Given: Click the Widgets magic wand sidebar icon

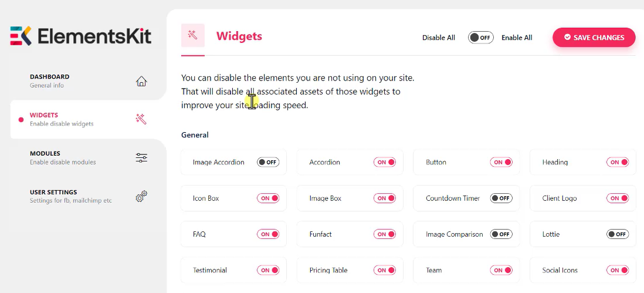Looking at the screenshot, I should [141, 119].
